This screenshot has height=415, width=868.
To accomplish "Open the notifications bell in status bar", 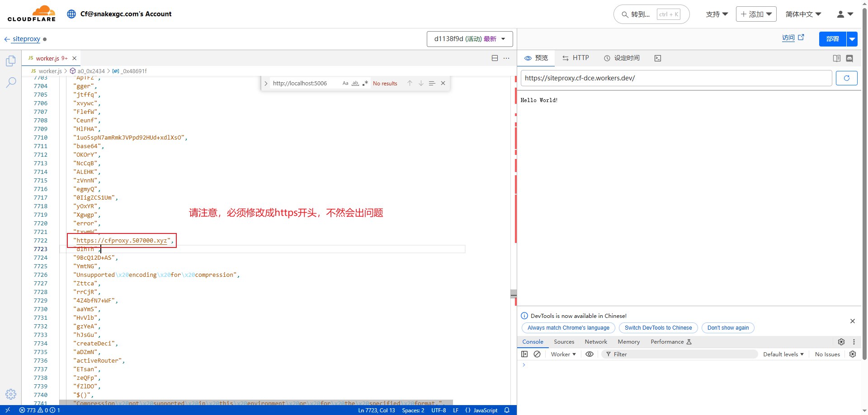I will 507,410.
